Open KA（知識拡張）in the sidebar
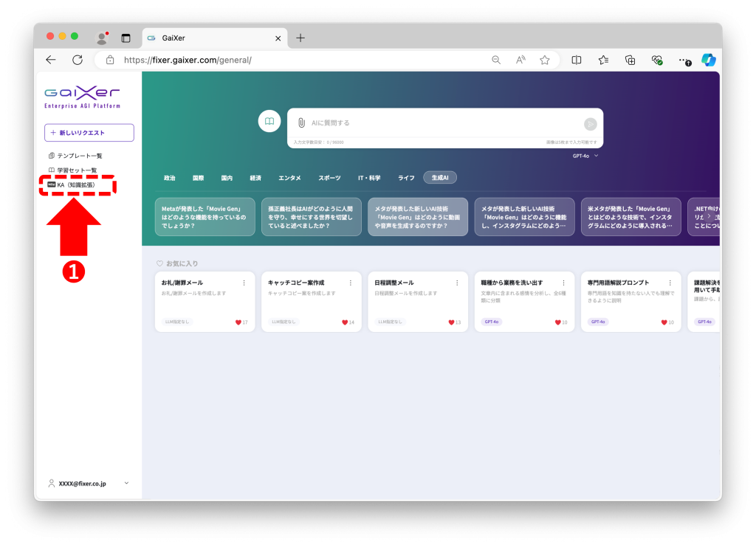Viewport: 756px width, 546px height. (x=76, y=185)
